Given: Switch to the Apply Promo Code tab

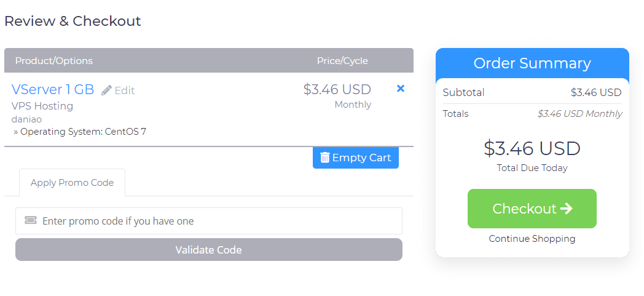Looking at the screenshot, I should 73,183.
